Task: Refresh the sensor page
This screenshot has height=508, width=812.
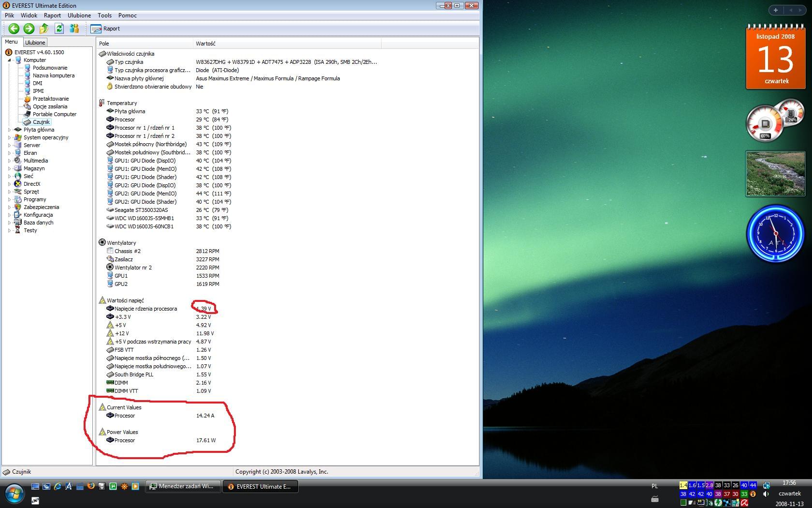Action: pyautogui.click(x=59, y=29)
